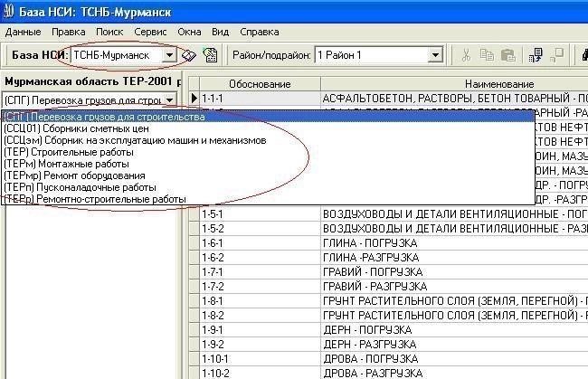The image size is (588, 379).
Task: Click ДЕРН - РАЗГРУЗКА cell
Action: coord(454,345)
